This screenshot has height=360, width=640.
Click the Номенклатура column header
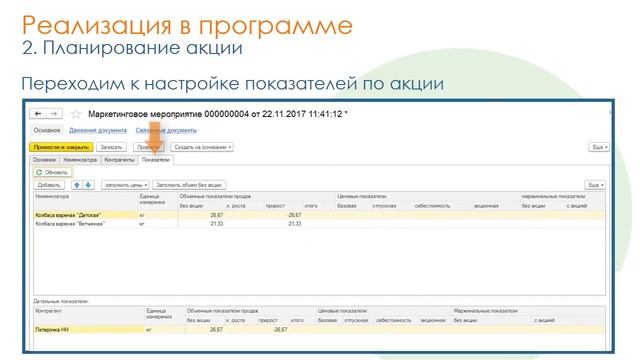52,196
